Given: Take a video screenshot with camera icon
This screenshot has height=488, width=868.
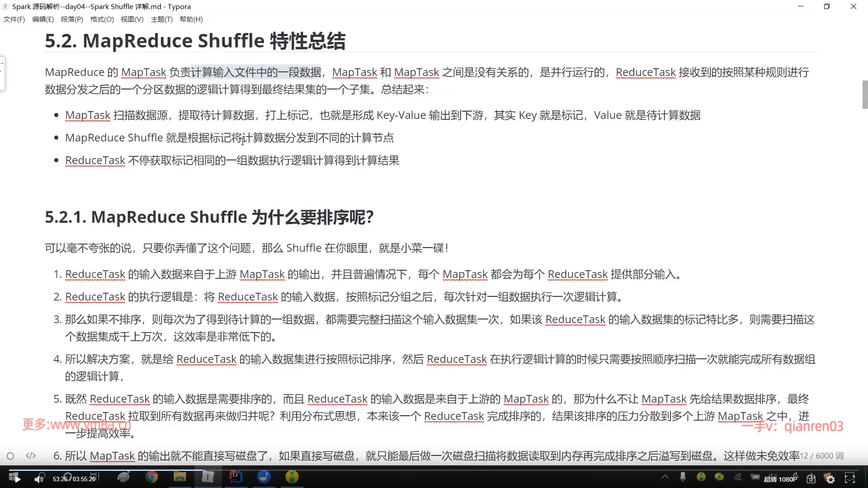Looking at the screenshot, I should tap(811, 479).
